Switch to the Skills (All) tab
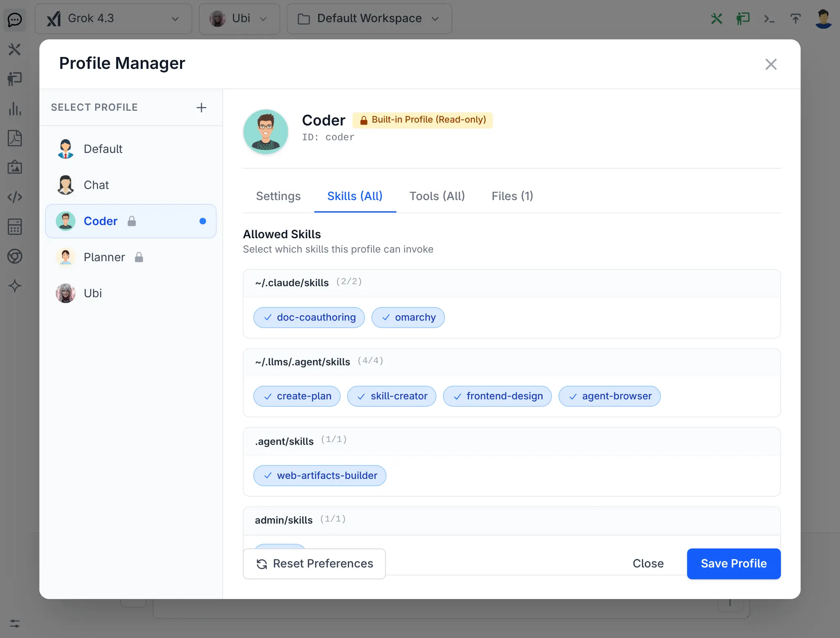This screenshot has height=638, width=840. coord(355,196)
